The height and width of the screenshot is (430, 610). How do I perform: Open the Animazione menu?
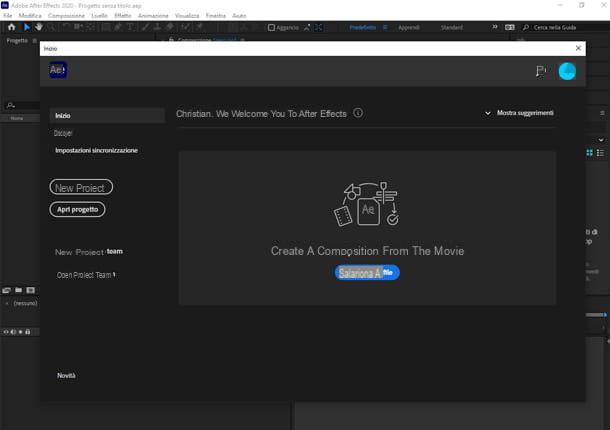tap(153, 16)
